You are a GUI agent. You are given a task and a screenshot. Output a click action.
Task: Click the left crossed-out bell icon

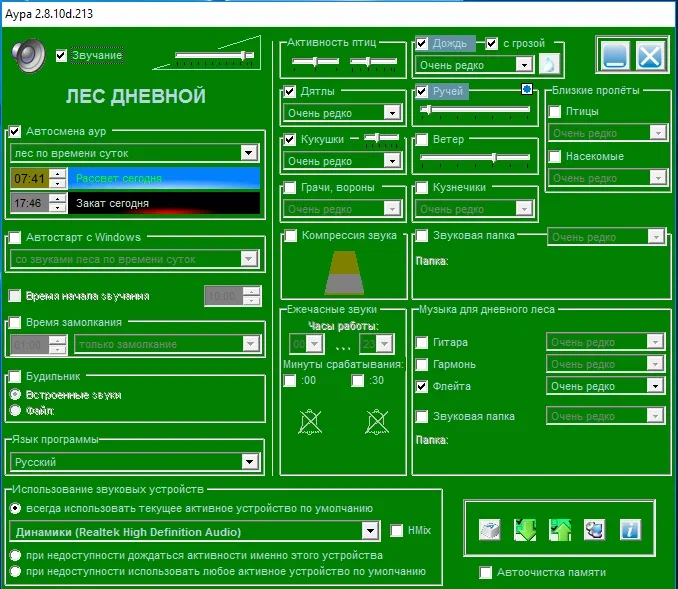(308, 423)
